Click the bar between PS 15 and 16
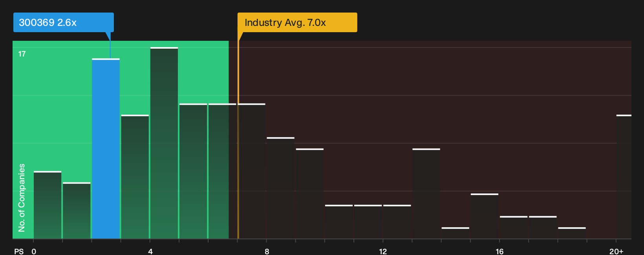This screenshot has height=255, width=644. click(x=485, y=216)
